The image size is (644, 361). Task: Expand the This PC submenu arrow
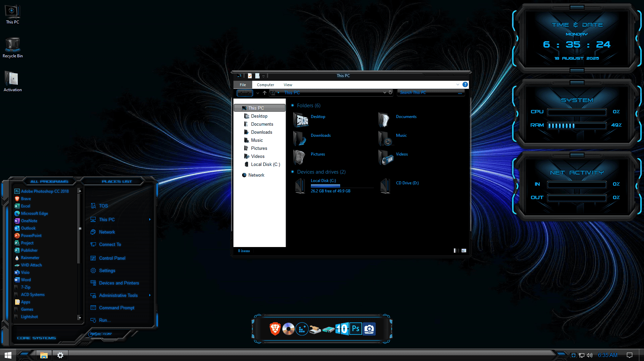[x=150, y=220]
